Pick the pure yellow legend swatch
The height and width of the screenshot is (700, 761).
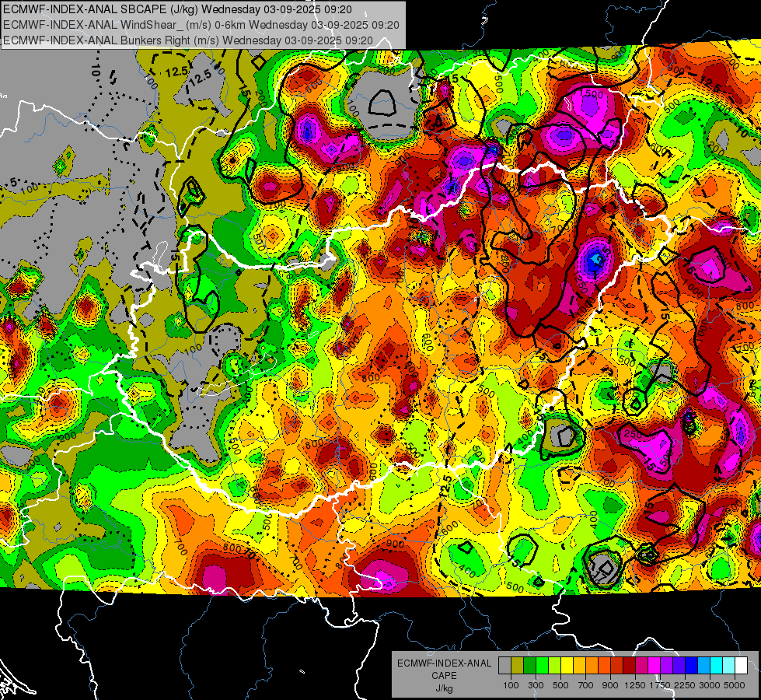pos(567,666)
